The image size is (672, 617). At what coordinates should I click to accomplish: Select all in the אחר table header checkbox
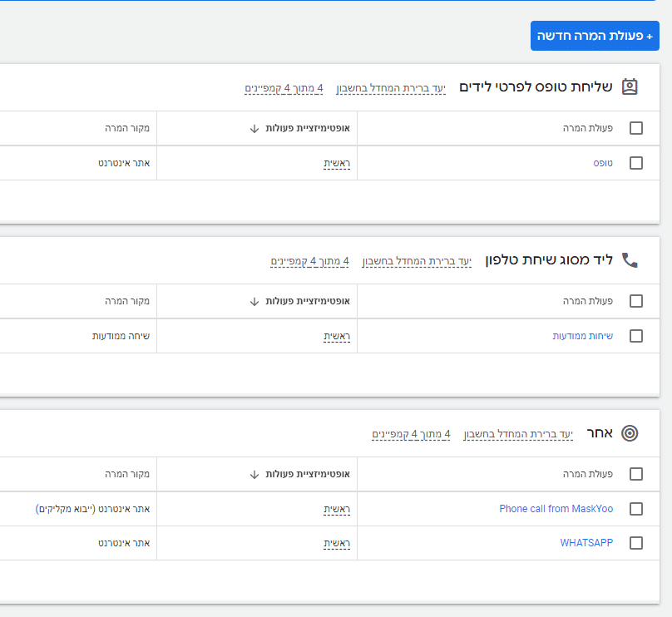[636, 474]
